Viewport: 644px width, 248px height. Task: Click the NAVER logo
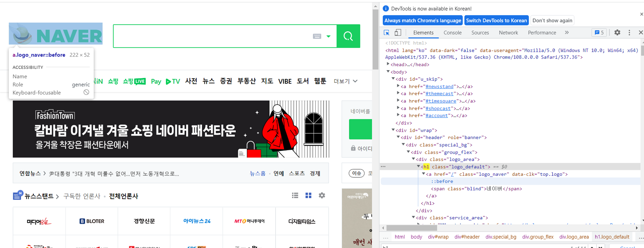point(56,34)
